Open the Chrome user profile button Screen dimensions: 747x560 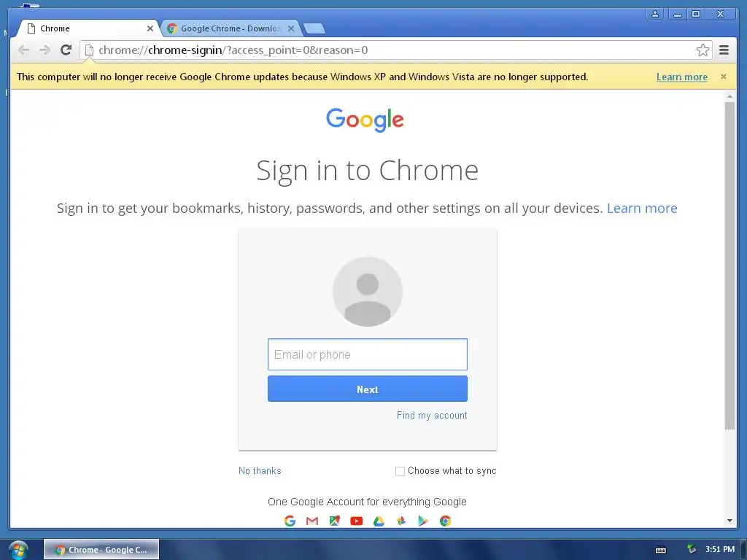[655, 14]
